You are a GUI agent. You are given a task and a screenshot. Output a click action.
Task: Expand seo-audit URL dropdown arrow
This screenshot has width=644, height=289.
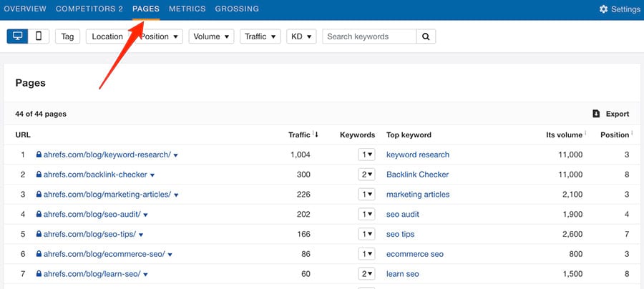click(146, 215)
